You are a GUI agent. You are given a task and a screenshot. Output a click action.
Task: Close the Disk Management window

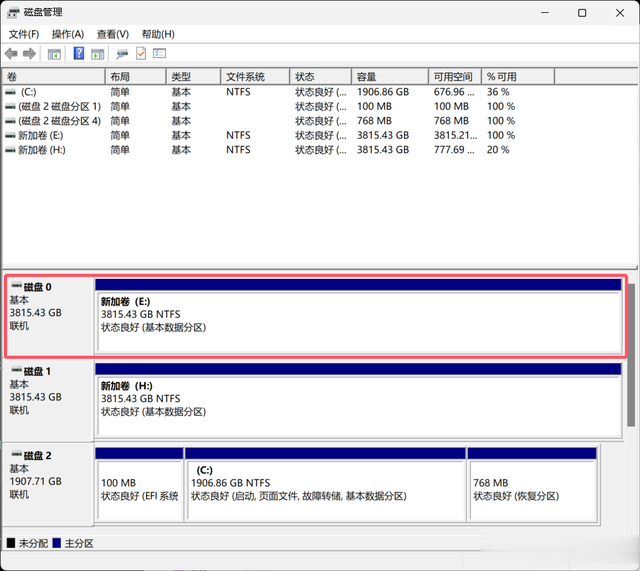pos(620,13)
